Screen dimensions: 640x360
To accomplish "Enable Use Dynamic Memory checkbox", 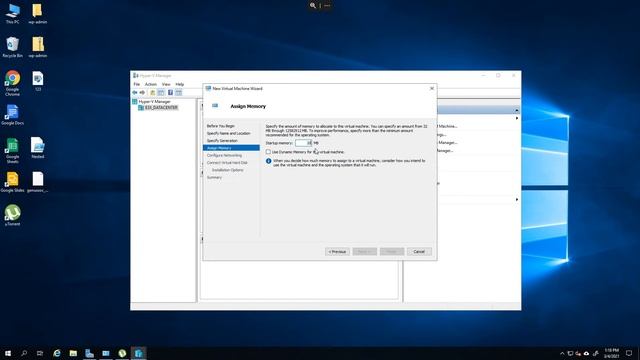I will (x=268, y=152).
